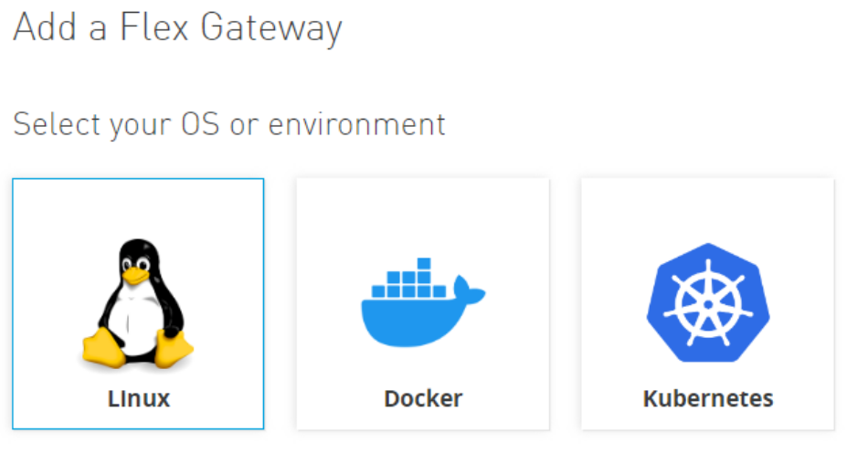
Task: Select the Linux environment card
Action: click(x=138, y=303)
